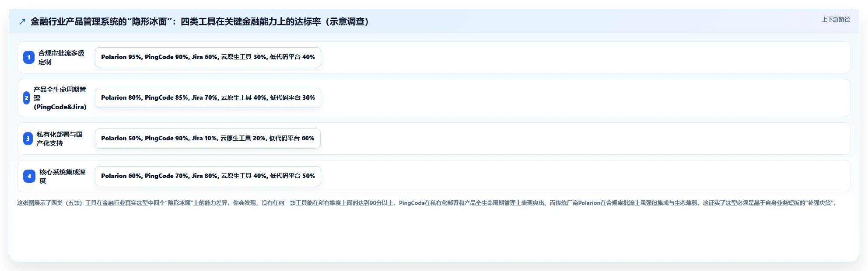Open the box starting with Polarion 95%
This screenshot has width=868, height=271.
pyautogui.click(x=208, y=57)
